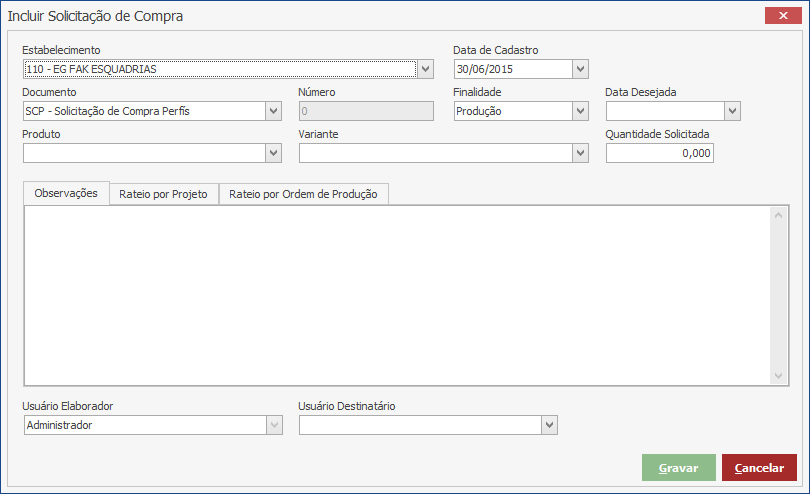Click inside the Observações text area

397,294
